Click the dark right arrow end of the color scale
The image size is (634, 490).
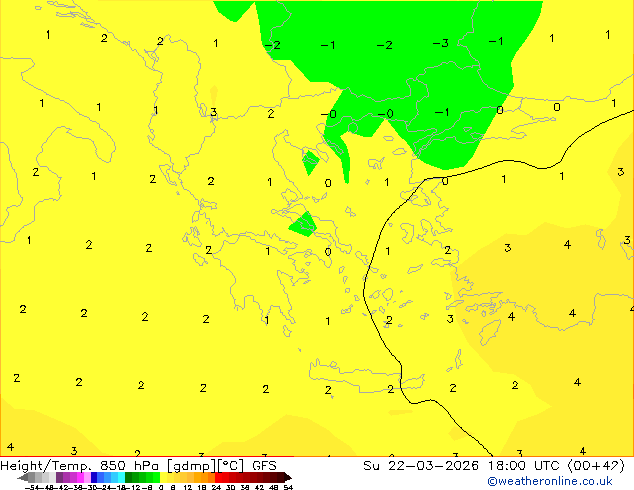(287, 477)
